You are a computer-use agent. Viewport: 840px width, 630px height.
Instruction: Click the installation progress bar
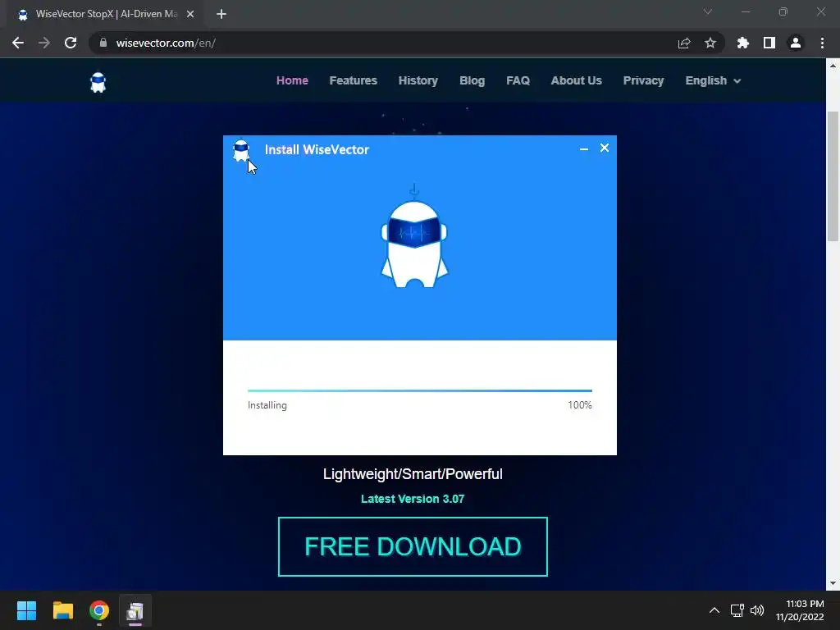pos(419,390)
